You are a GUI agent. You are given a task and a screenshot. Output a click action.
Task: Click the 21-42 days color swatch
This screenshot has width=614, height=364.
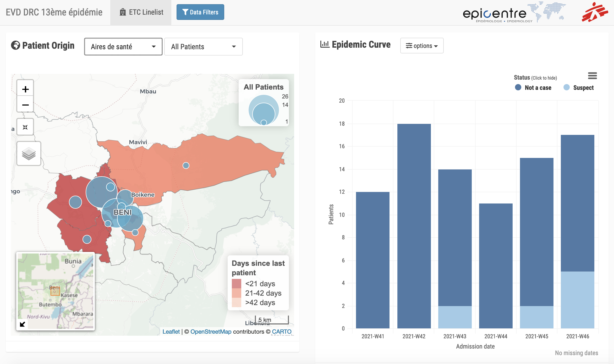(237, 293)
